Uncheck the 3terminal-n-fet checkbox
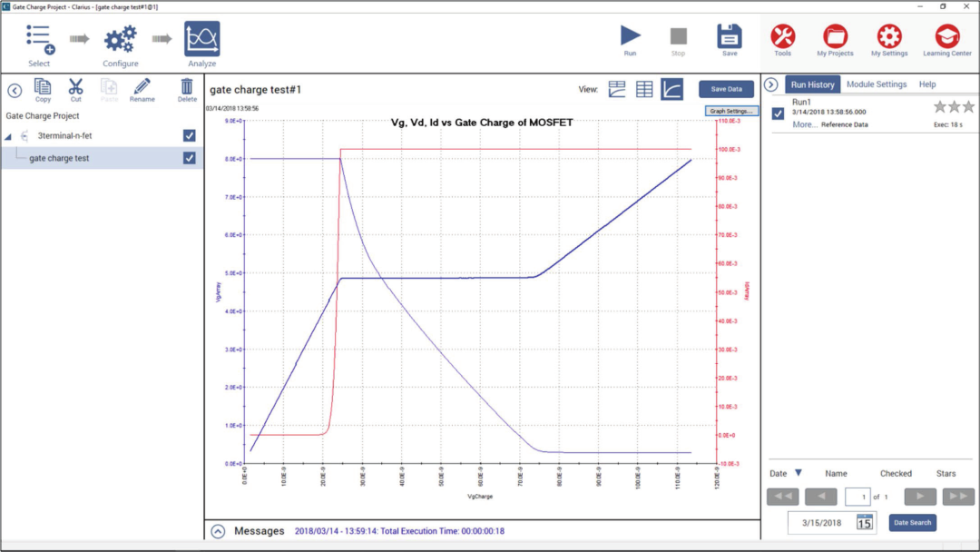Image resolution: width=980 pixels, height=552 pixels. 189,135
